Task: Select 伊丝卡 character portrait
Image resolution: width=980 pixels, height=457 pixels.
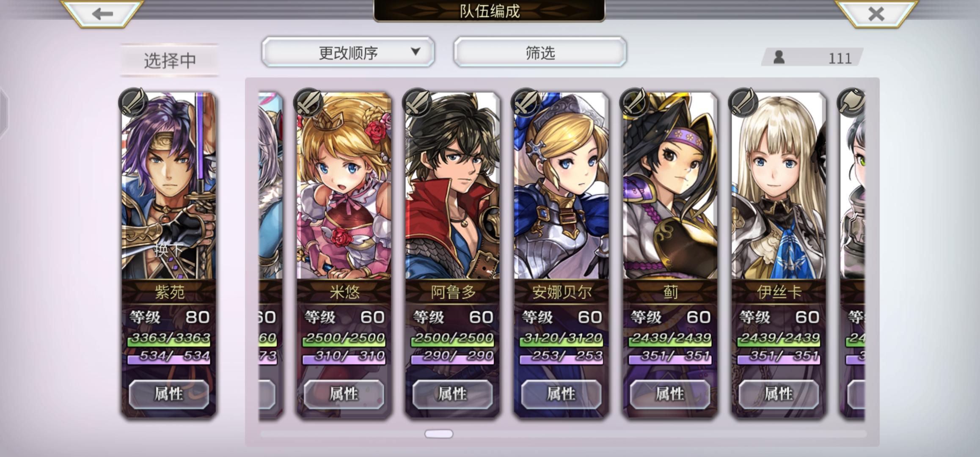Action: pos(779,186)
